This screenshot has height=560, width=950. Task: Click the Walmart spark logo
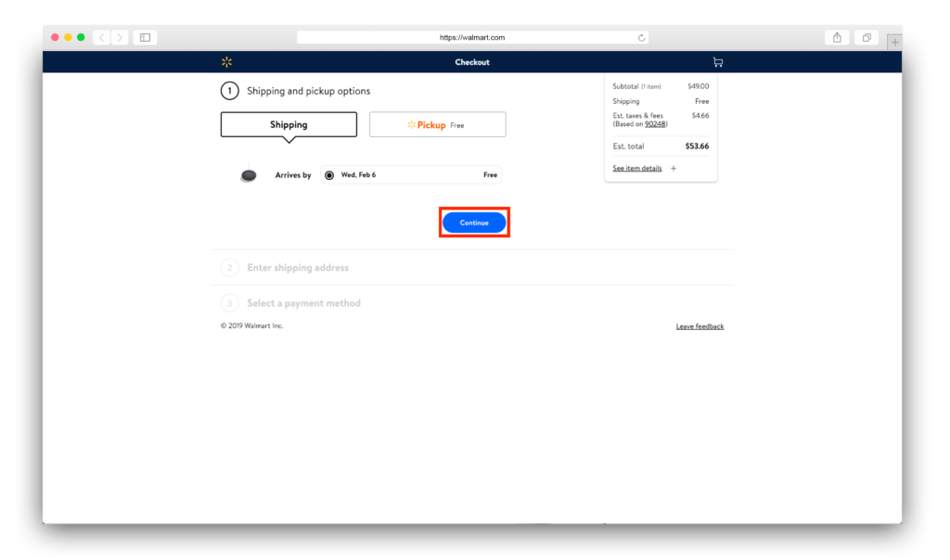coord(226,62)
